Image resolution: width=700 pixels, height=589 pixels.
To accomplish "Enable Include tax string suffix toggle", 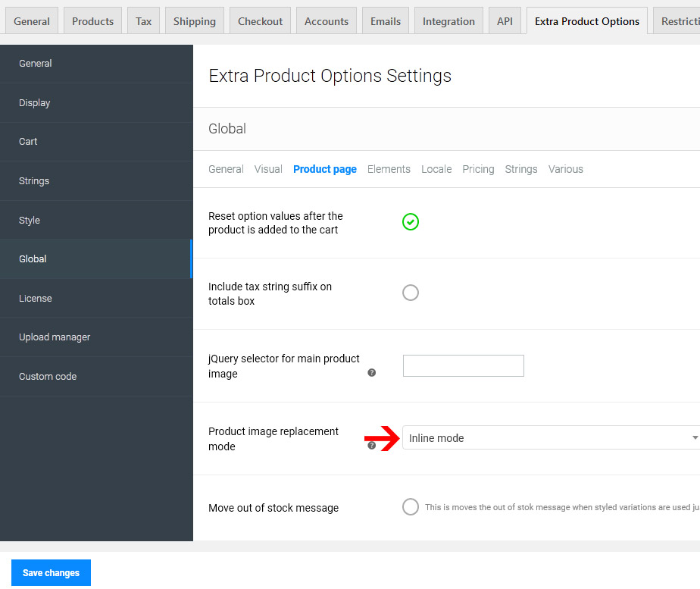I will click(411, 293).
